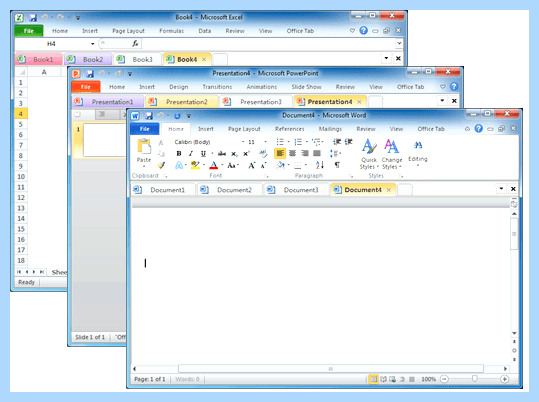Image resolution: width=539 pixels, height=402 pixels.
Task: Toggle Underline formatting in Word ribbon
Action: click(203, 153)
